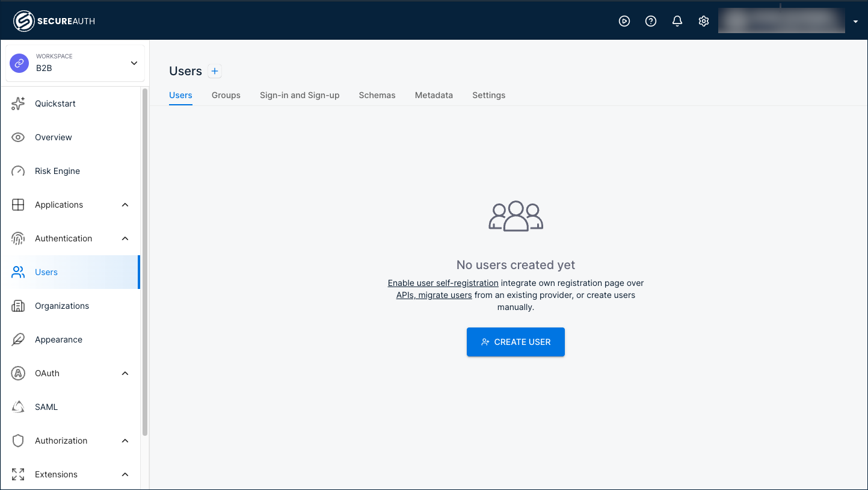Image resolution: width=868 pixels, height=490 pixels.
Task: Open the Schemas tab
Action: coord(377,95)
